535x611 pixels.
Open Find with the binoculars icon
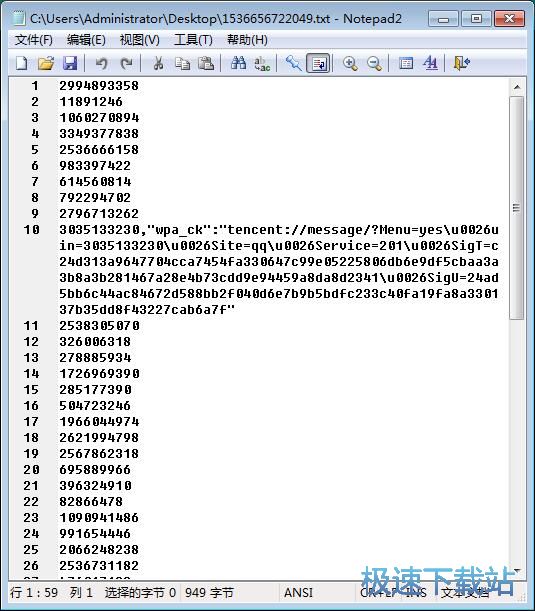coord(238,63)
